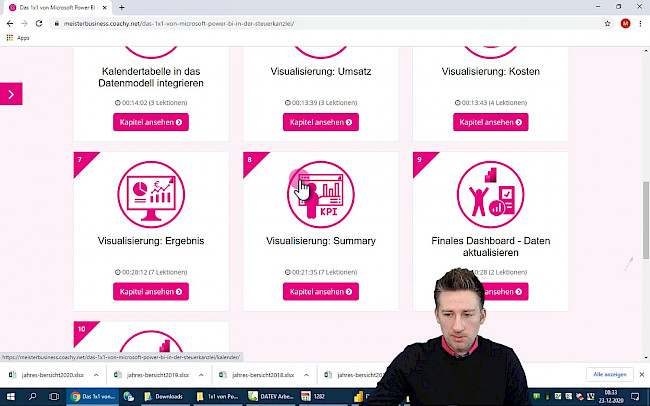Image resolution: width=650 pixels, height=406 pixels.
Task: Click the title Visualisierung: Kosten
Action: (490, 71)
